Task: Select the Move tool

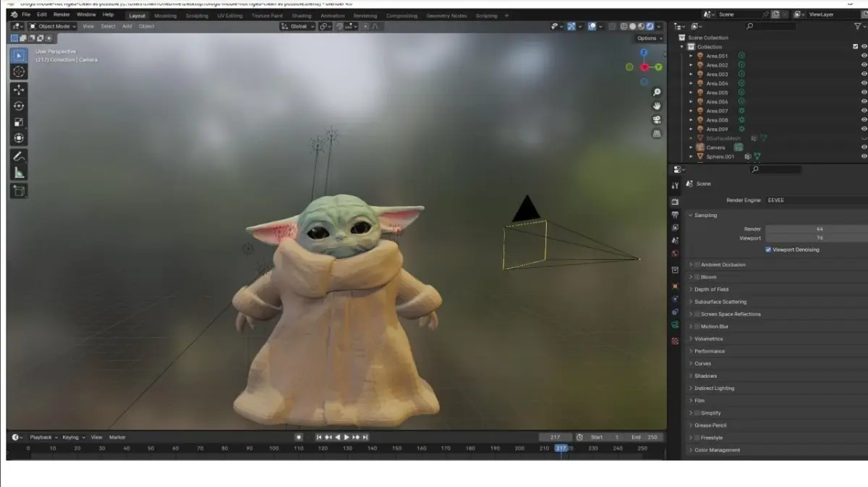Action: point(19,90)
